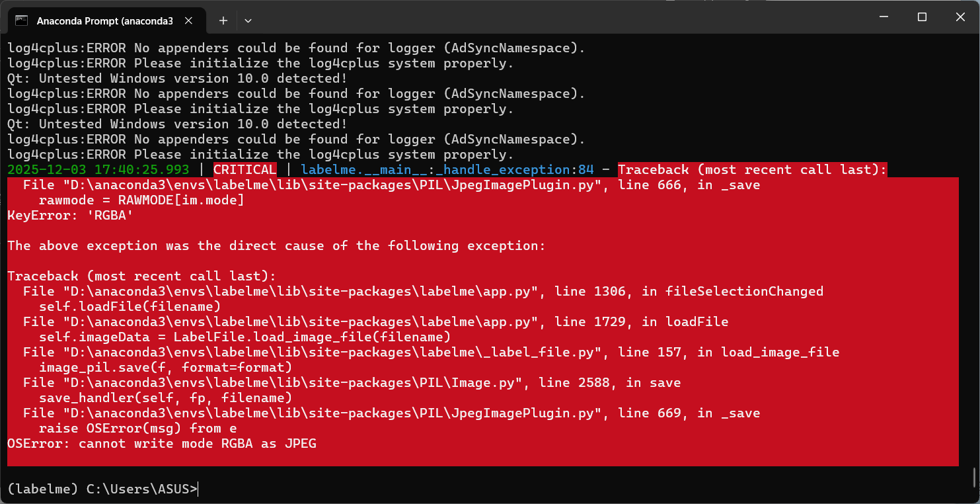Open a new tab with the plus button

[x=223, y=21]
